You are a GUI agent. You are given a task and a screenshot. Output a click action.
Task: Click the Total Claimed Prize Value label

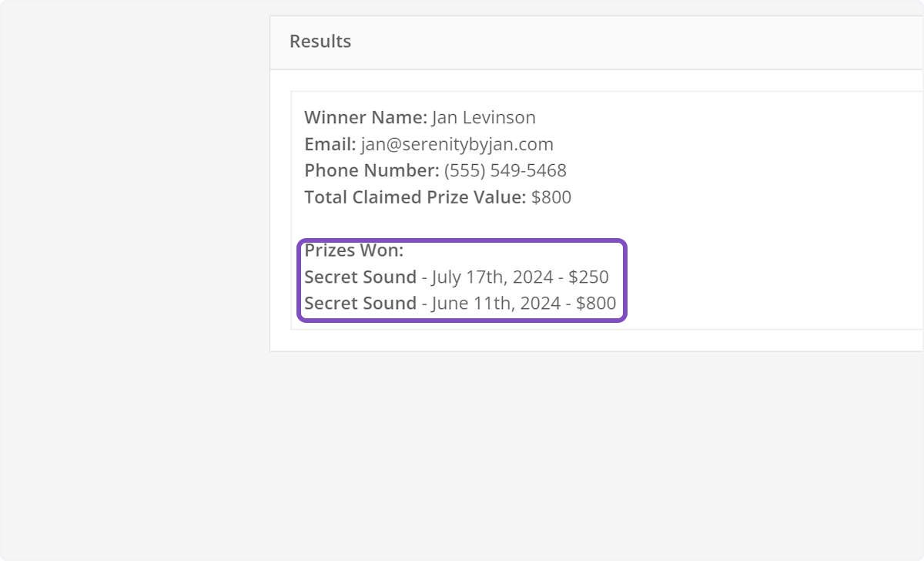tap(416, 197)
